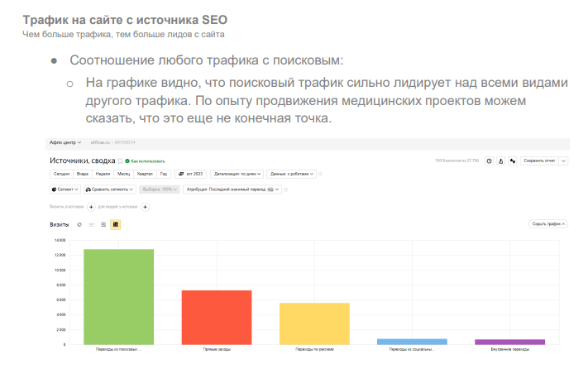Click the Прямые заходы axis label

[217, 349]
